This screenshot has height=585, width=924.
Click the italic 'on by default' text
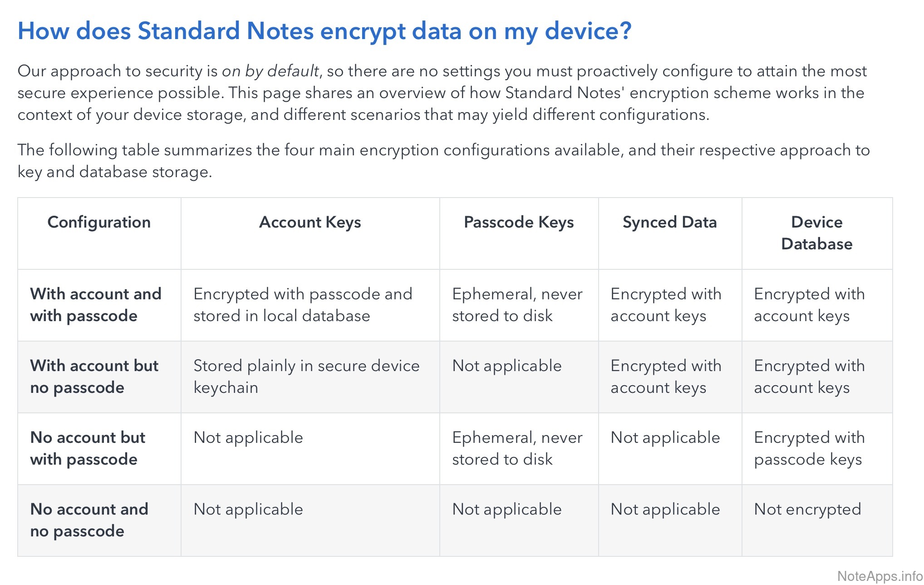click(270, 71)
